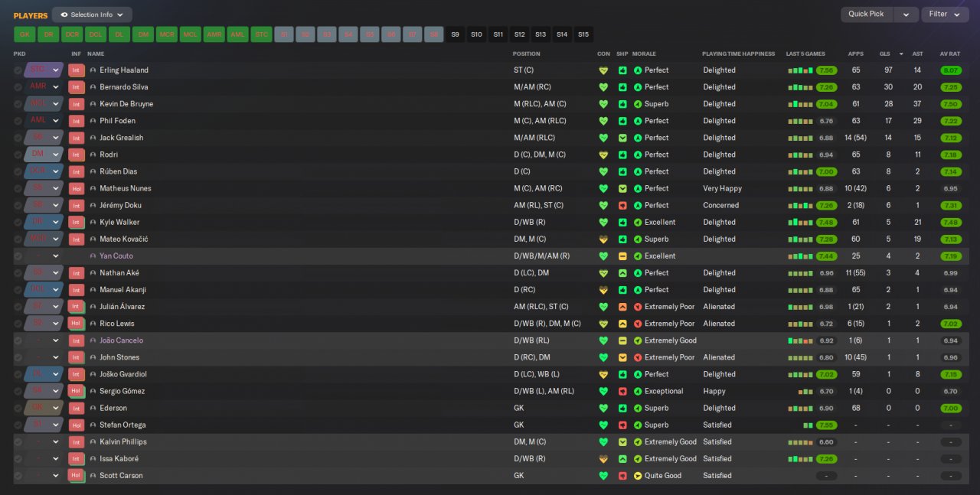Sort by the APPS column header
This screenshot has height=495, width=980.
tap(855, 54)
